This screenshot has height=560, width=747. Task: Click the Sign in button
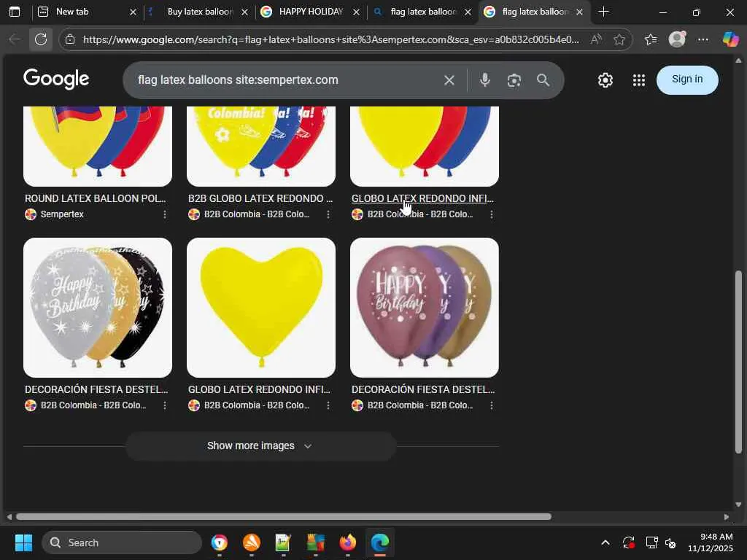coord(687,79)
